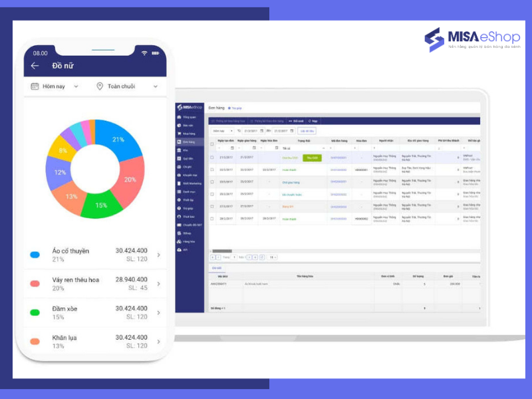Open blue order code link in first row

click(x=338, y=158)
